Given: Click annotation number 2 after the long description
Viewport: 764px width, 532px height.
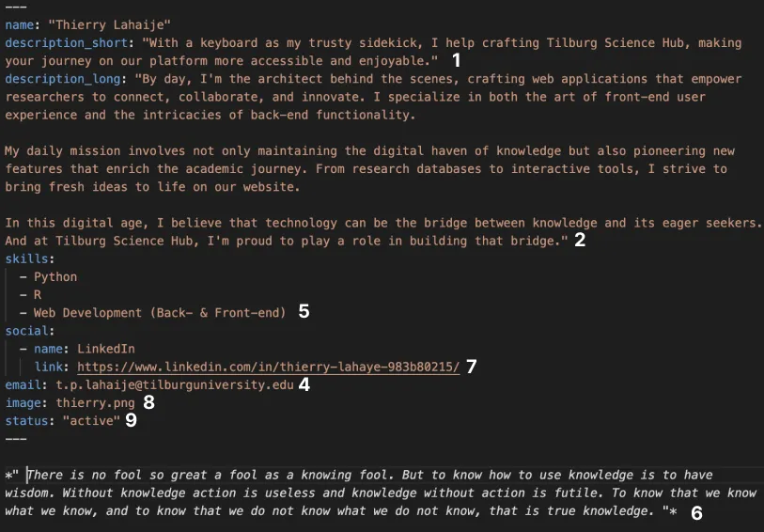Looking at the screenshot, I should (x=580, y=241).
